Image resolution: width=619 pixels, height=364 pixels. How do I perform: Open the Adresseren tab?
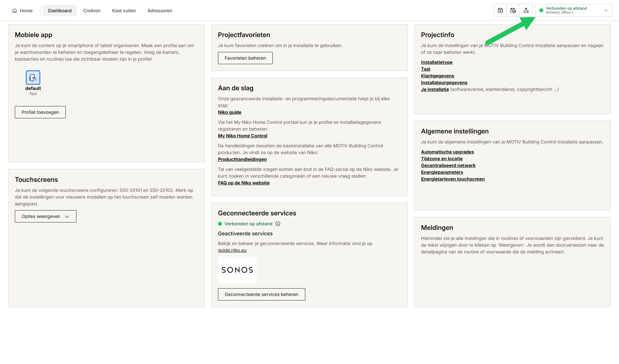tap(160, 11)
